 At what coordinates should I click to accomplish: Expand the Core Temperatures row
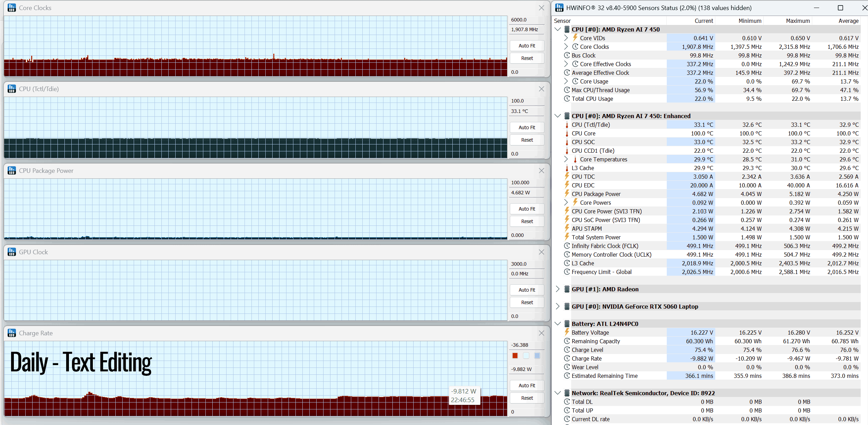pyautogui.click(x=566, y=159)
